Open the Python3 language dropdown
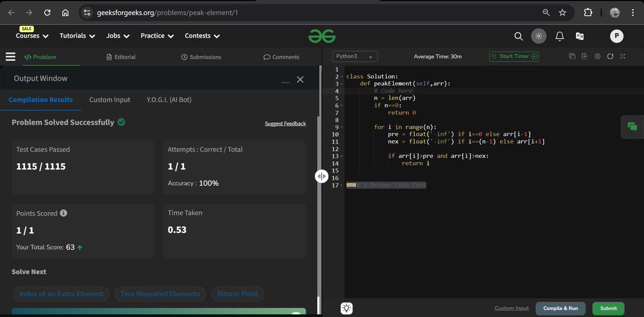 point(355,56)
